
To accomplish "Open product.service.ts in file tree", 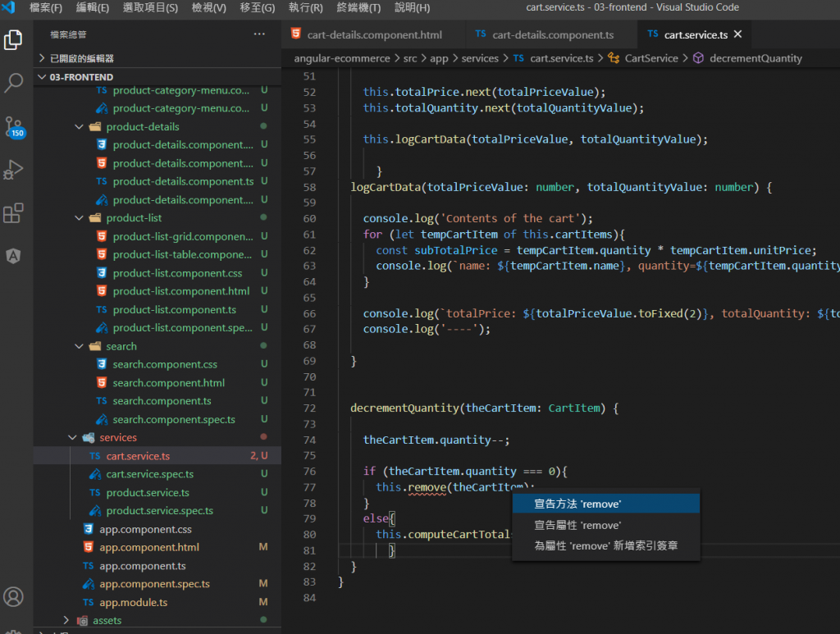I will 148,492.
